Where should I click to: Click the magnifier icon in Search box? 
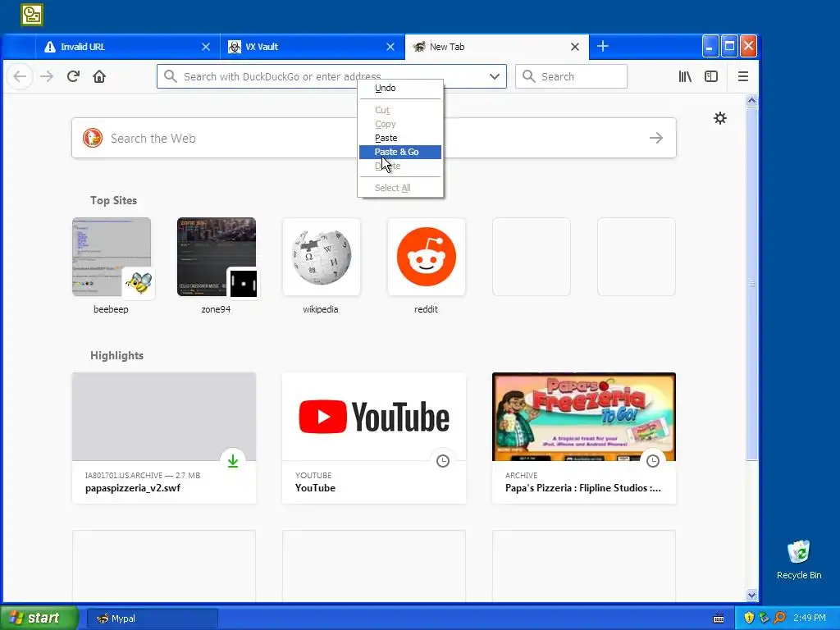tap(529, 76)
